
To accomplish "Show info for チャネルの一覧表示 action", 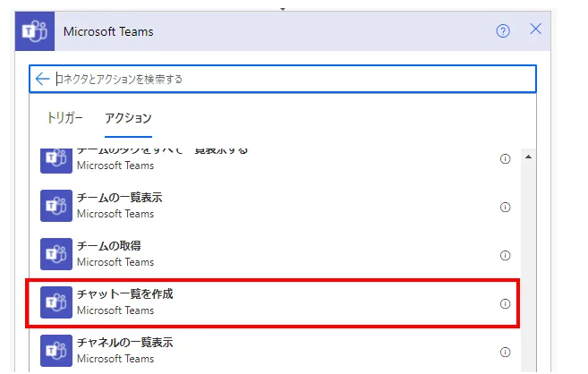I will [x=505, y=351].
